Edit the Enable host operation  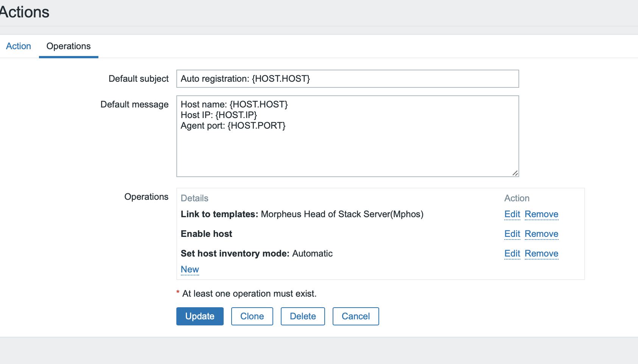click(512, 234)
